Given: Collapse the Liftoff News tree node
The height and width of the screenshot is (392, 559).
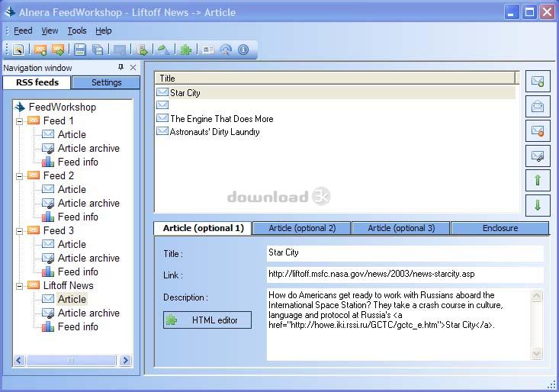Looking at the screenshot, I should (x=19, y=285).
